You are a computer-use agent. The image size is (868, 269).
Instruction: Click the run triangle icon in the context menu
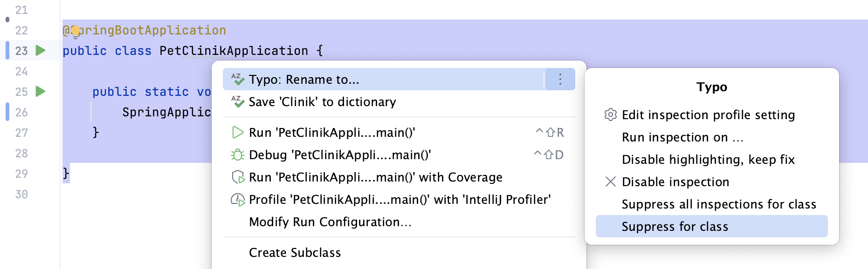tap(238, 133)
